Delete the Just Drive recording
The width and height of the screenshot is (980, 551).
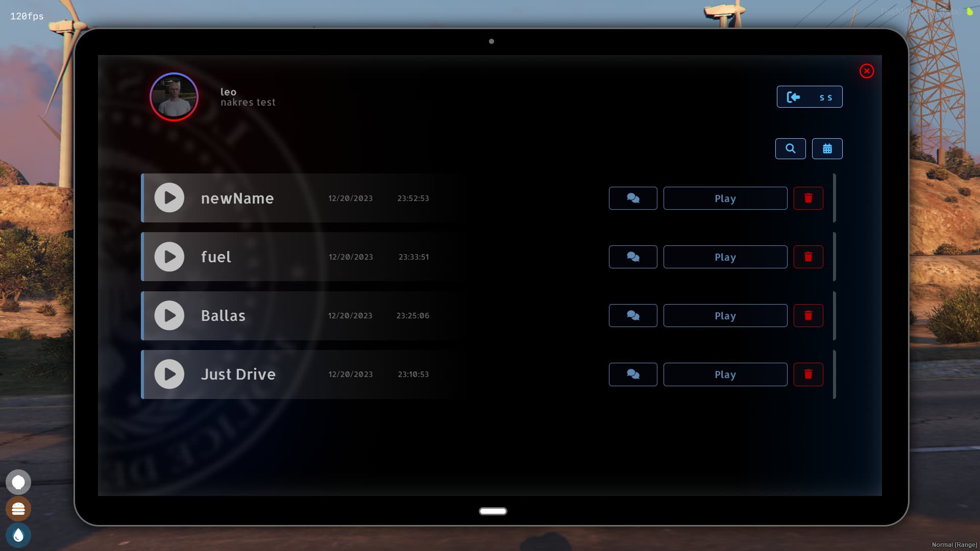tap(808, 374)
